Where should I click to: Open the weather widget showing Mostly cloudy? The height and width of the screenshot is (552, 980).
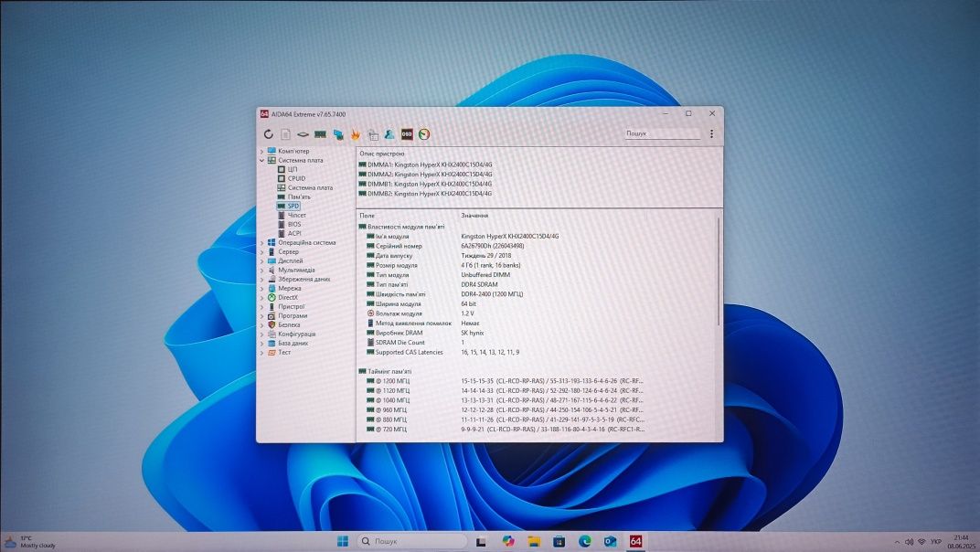pyautogui.click(x=30, y=541)
